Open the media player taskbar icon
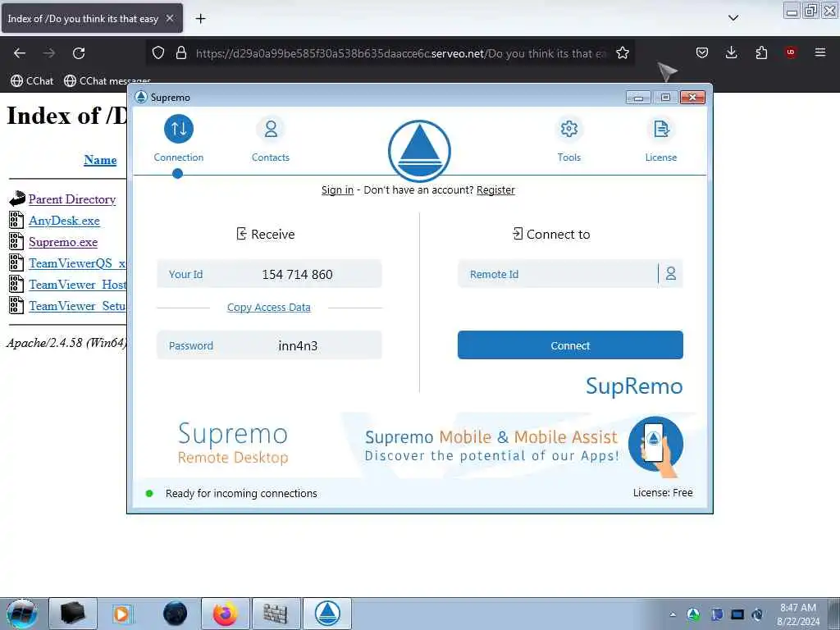840x630 pixels. pos(121,614)
